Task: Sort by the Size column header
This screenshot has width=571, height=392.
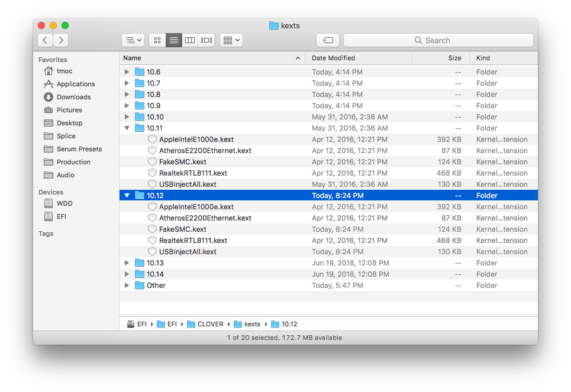Action: coord(441,58)
